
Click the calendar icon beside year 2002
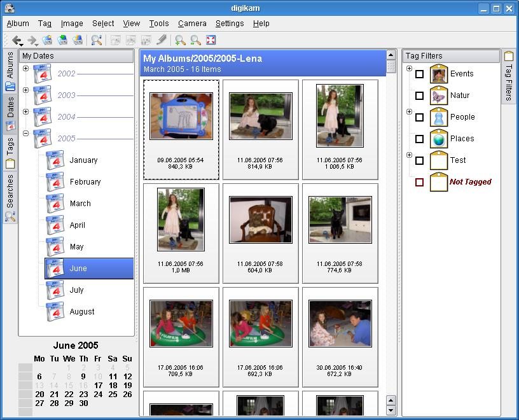pyautogui.click(x=43, y=74)
